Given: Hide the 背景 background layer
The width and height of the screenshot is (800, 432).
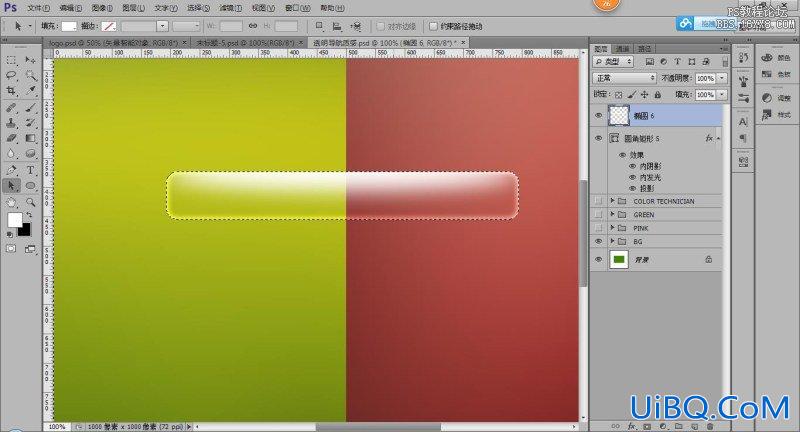Looking at the screenshot, I should [x=598, y=260].
